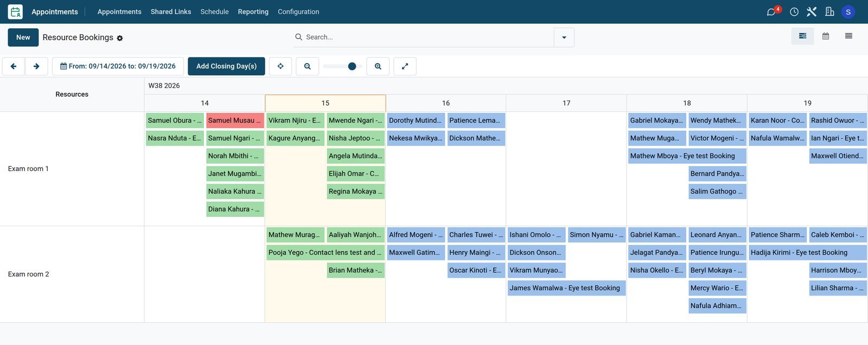
Task: Go to the previous week with the left arrow
Action: coord(14,66)
